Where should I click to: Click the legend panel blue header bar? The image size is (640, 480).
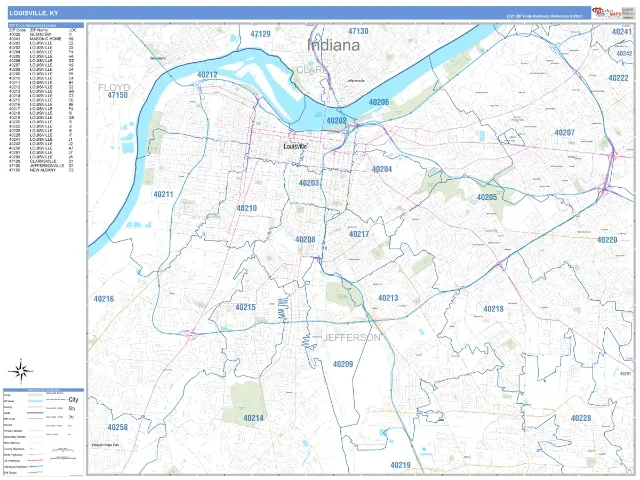(x=43, y=390)
